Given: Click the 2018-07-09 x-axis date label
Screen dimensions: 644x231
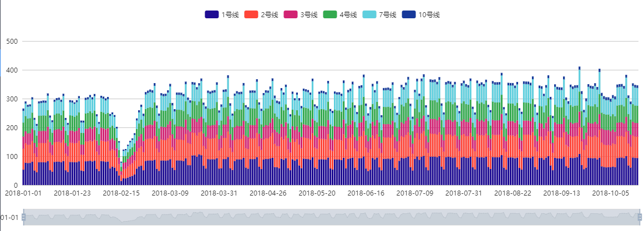Looking at the screenshot, I should click(414, 193).
